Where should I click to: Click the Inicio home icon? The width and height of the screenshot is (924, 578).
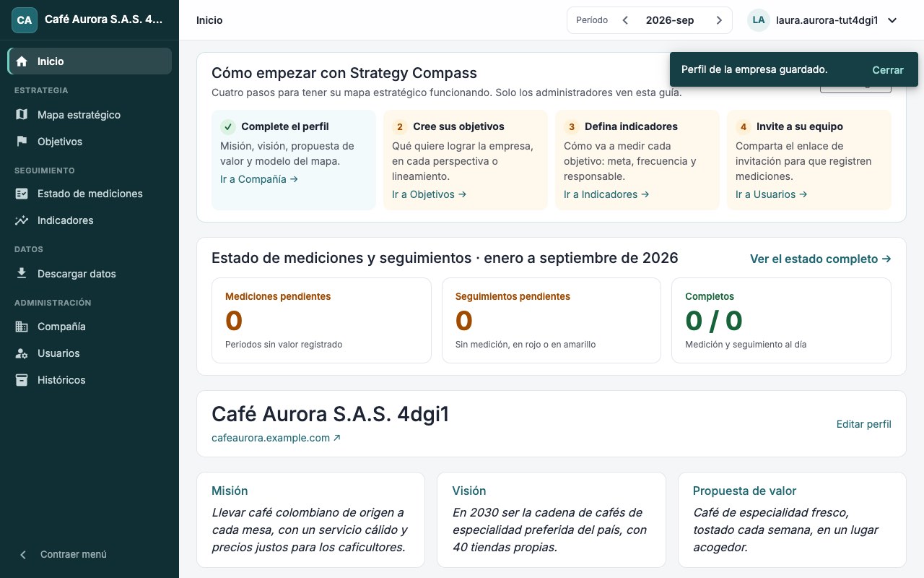pos(22,61)
